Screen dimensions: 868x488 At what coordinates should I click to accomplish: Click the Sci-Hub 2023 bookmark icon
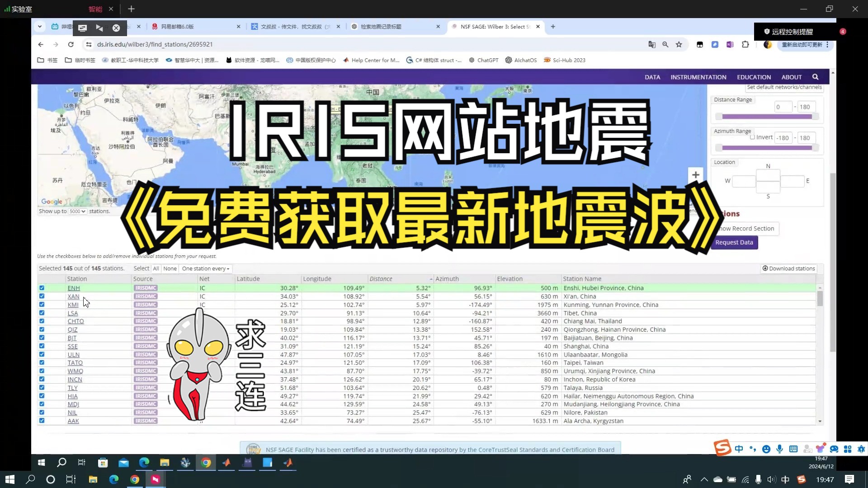pos(547,60)
